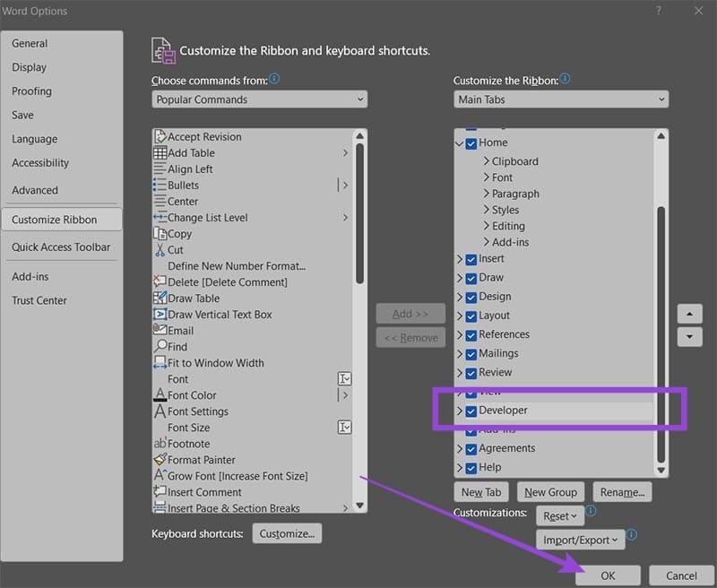Select the Change List Level icon

pos(160,217)
